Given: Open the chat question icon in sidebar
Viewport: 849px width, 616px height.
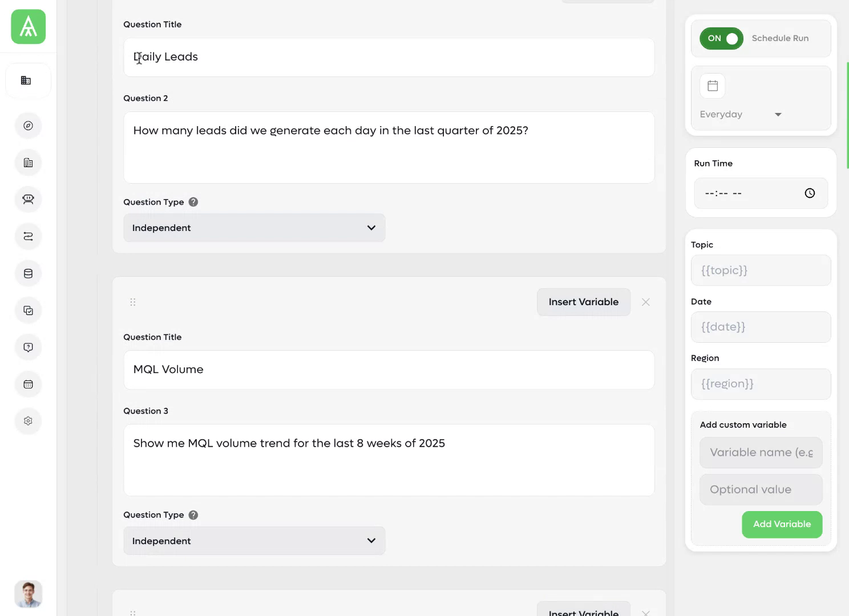Looking at the screenshot, I should [x=28, y=347].
